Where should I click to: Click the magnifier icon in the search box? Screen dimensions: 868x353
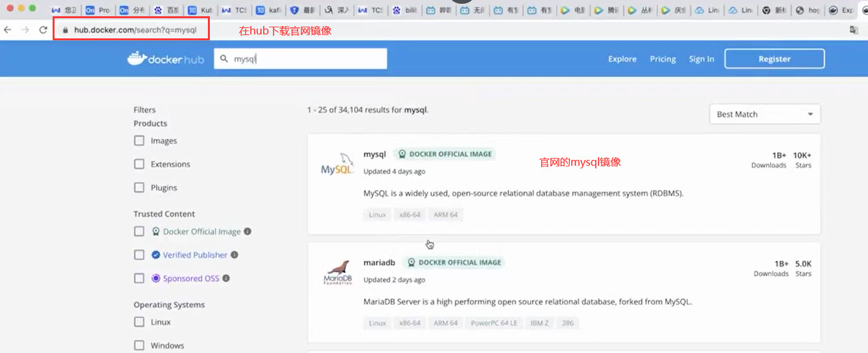pos(224,59)
